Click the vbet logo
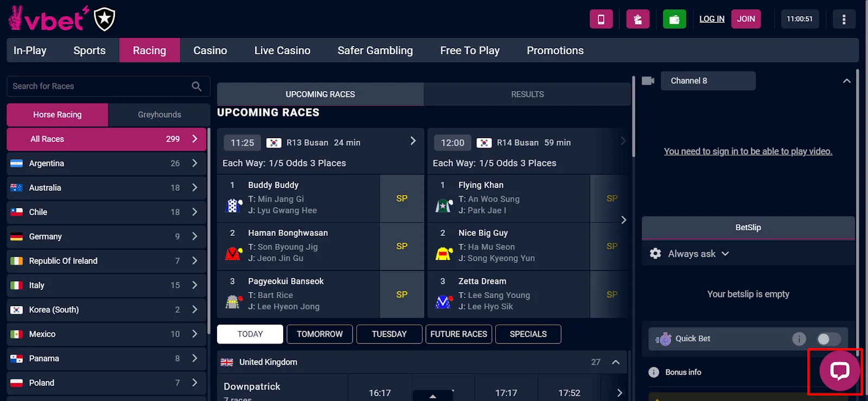Screen dimensions: 868x401 [49, 19]
